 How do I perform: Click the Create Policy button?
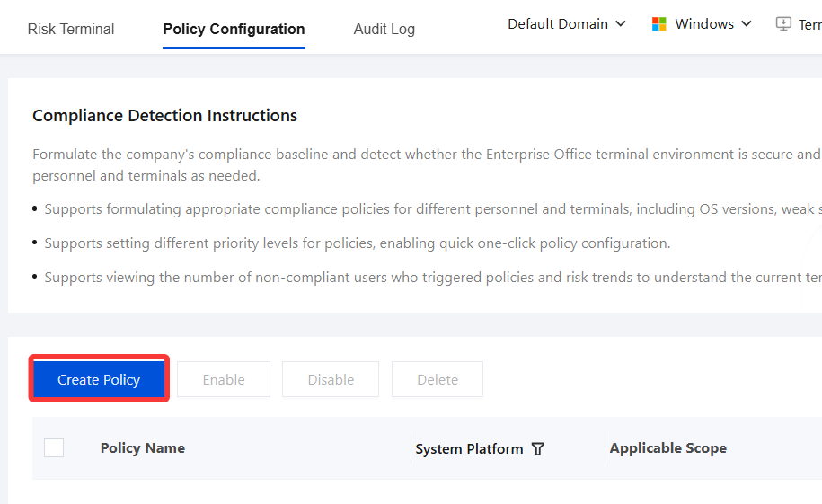[99, 379]
